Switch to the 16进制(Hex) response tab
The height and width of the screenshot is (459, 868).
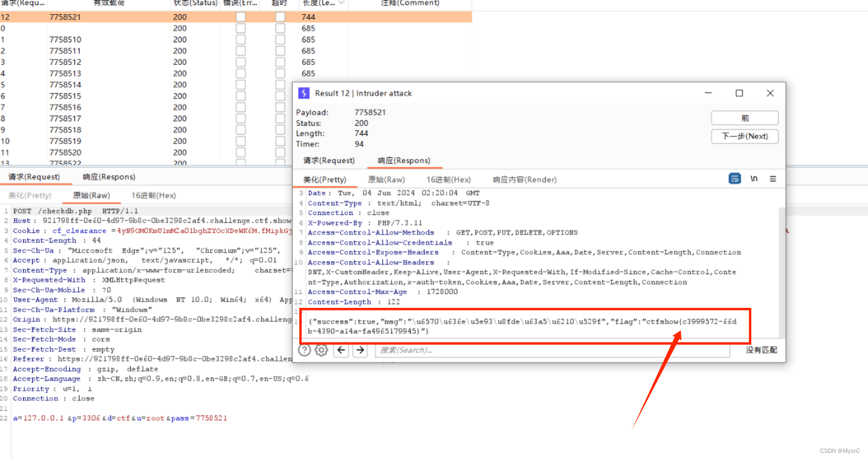(447, 179)
